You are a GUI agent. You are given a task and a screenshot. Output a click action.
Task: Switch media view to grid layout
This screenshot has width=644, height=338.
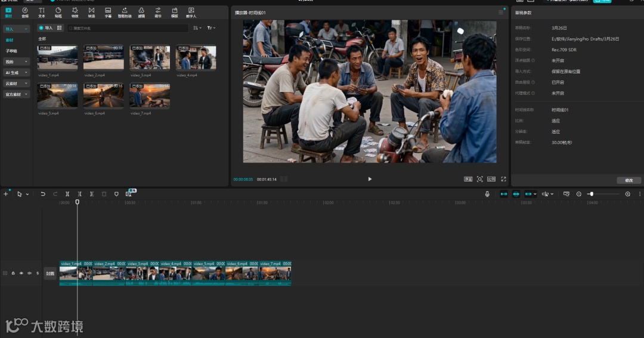point(60,28)
